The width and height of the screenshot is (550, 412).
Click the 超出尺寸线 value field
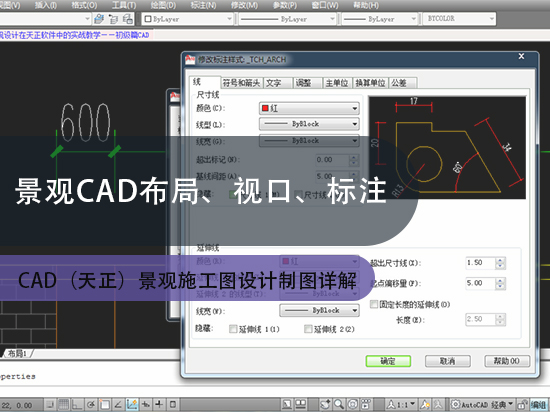coord(480,263)
